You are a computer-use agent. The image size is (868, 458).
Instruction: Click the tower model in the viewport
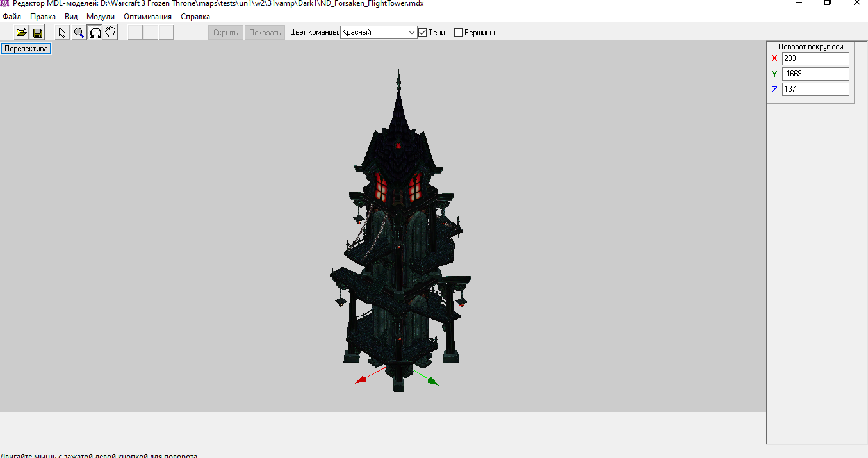click(398, 231)
